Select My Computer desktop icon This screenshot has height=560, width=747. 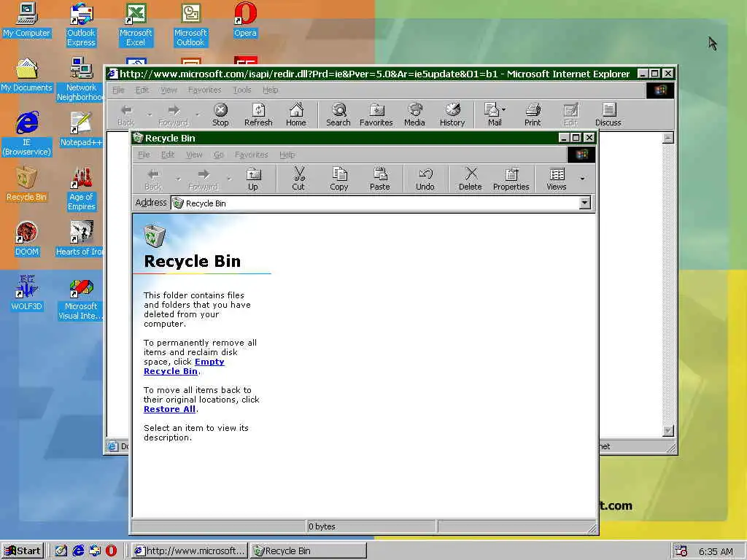tap(26, 20)
